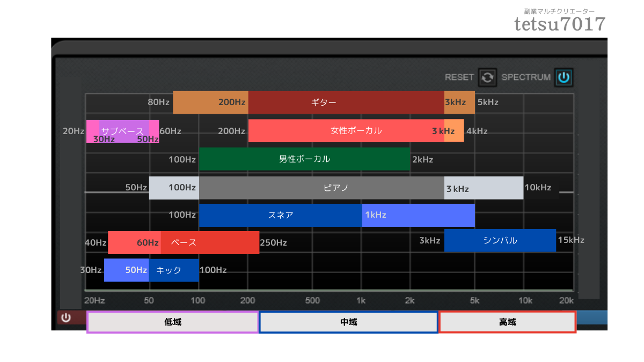Click the 1kHz label inside the スネア bar
644x362 pixels.
tap(376, 215)
